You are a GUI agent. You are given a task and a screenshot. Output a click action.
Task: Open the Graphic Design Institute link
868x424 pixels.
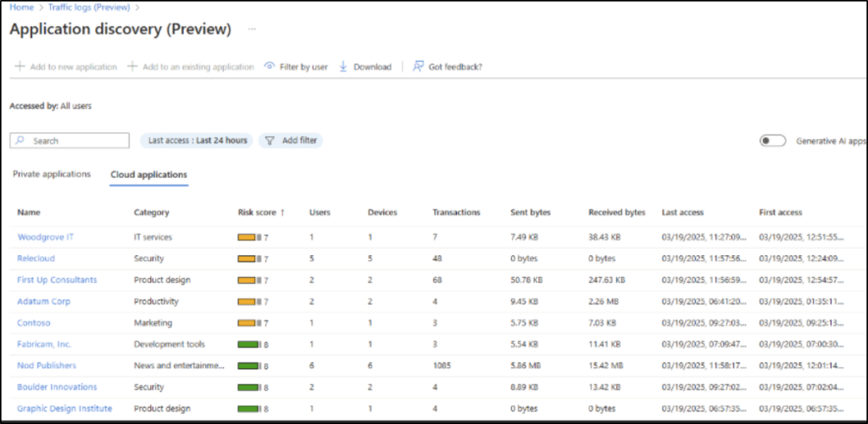point(64,409)
